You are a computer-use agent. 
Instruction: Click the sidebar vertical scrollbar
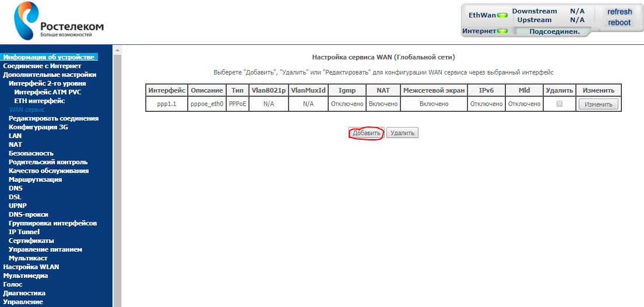click(117, 175)
